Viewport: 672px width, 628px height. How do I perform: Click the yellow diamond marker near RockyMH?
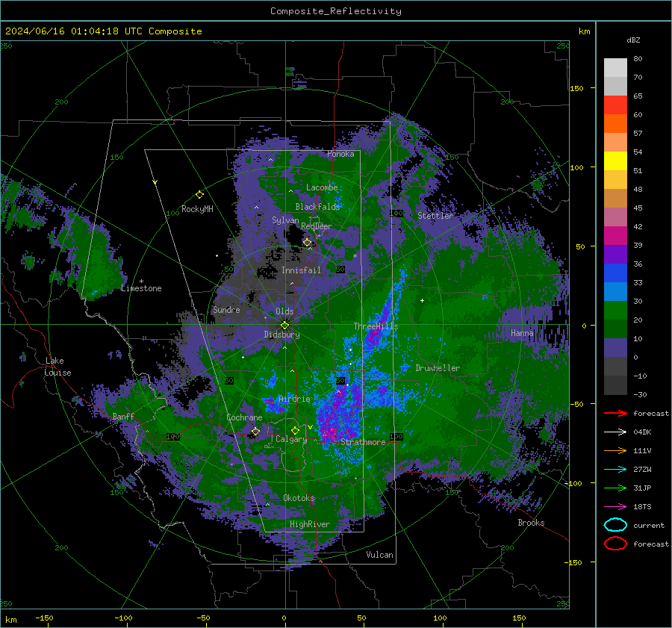click(x=199, y=195)
